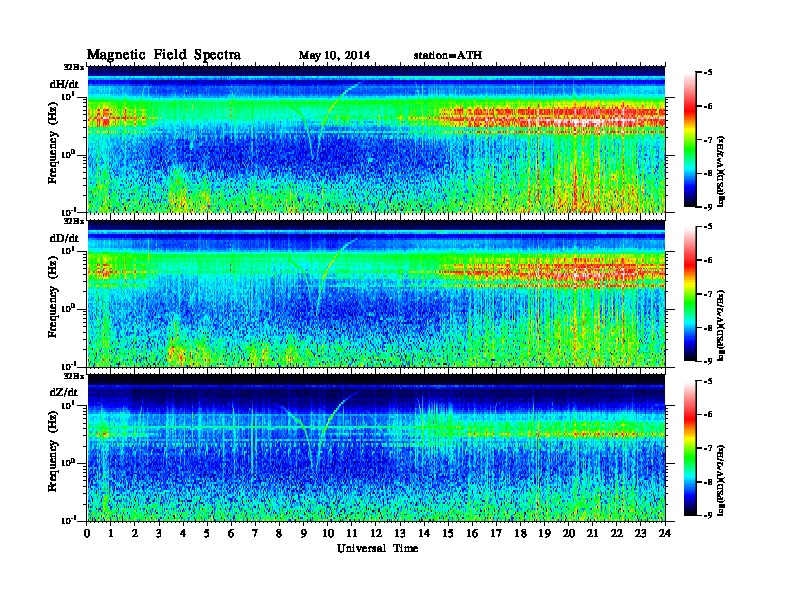Screen dimensions: 792x612
Task: Click hour tick label "4" on time axis
Action: point(183,533)
